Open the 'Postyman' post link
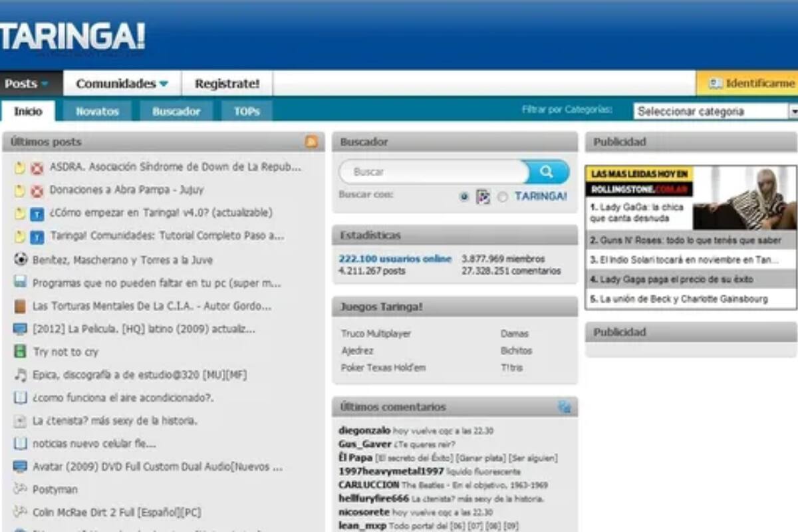Screen dimensions: 798x532 (x=55, y=489)
